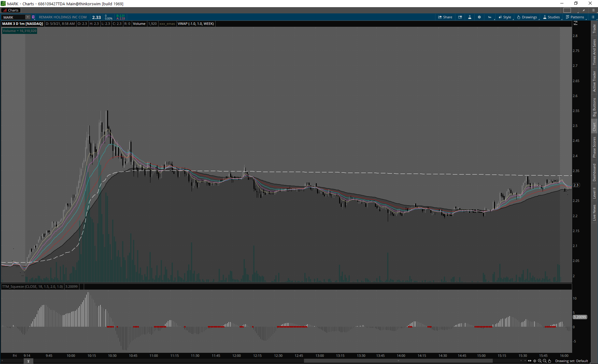Open the 1m timeframe dropdown
The image size is (598, 364).
click(x=490, y=17)
